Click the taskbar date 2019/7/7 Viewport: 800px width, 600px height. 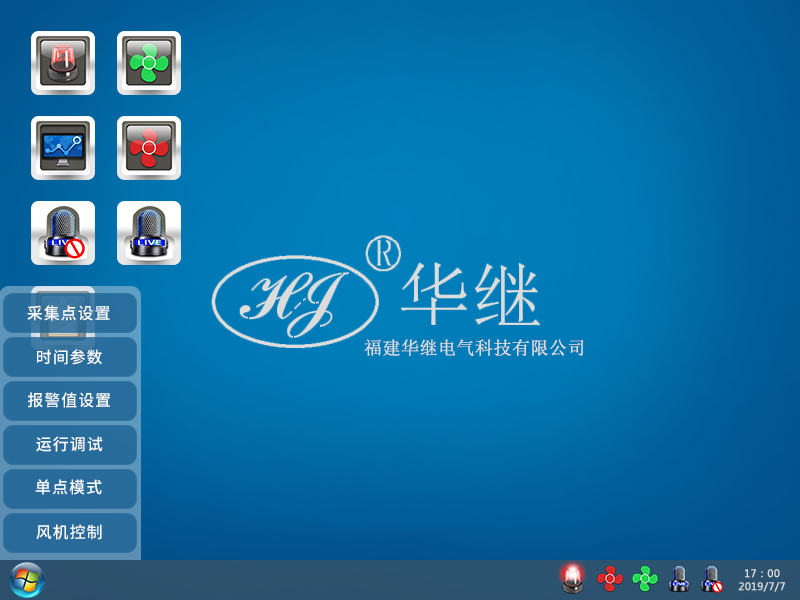click(762, 587)
